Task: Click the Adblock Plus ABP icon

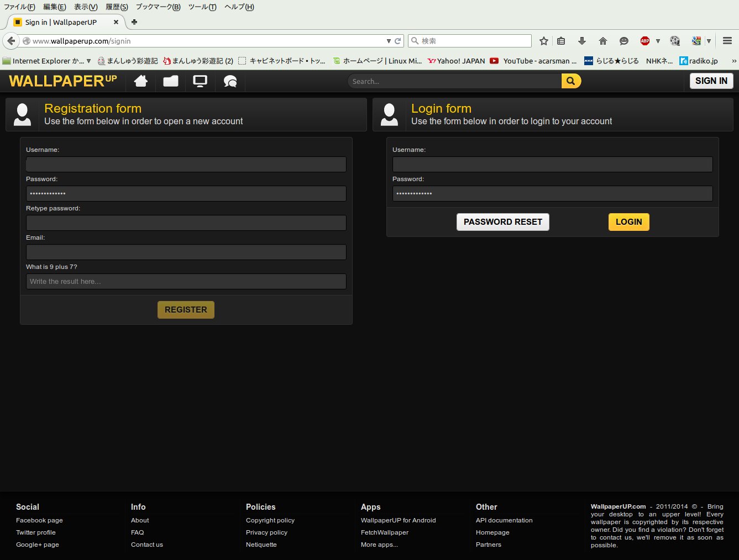Action: (644, 41)
